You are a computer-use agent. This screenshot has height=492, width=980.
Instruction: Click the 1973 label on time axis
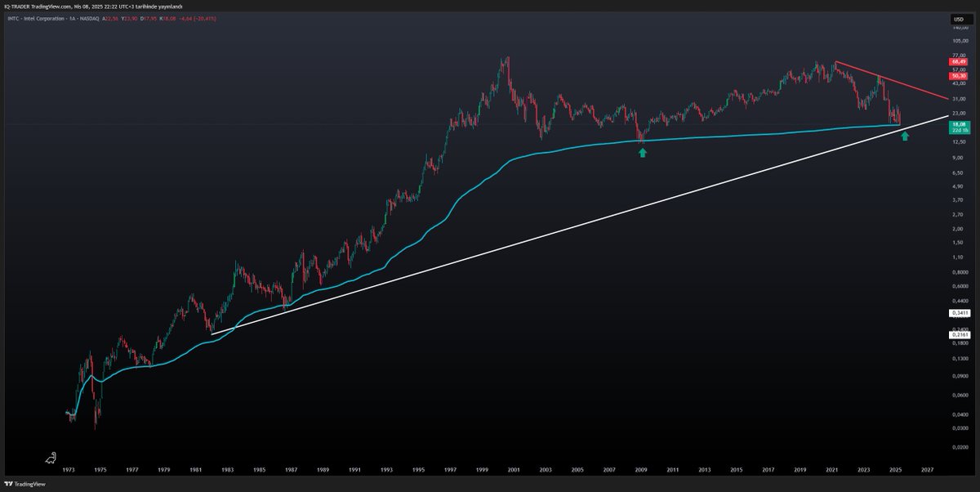(68, 470)
